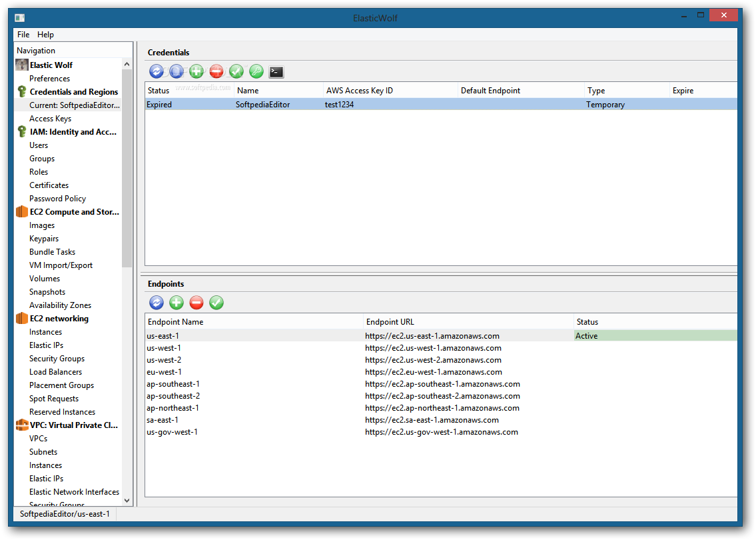Select Security Groups under EC2 networking
756x540 pixels.
pos(57,359)
